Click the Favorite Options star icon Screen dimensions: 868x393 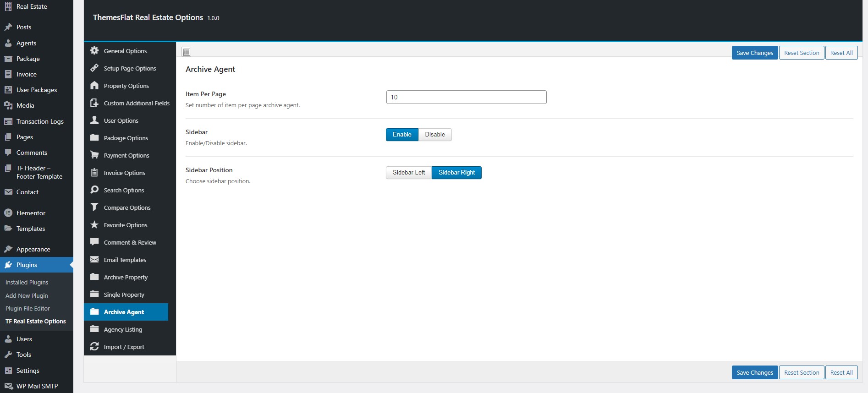tap(94, 225)
